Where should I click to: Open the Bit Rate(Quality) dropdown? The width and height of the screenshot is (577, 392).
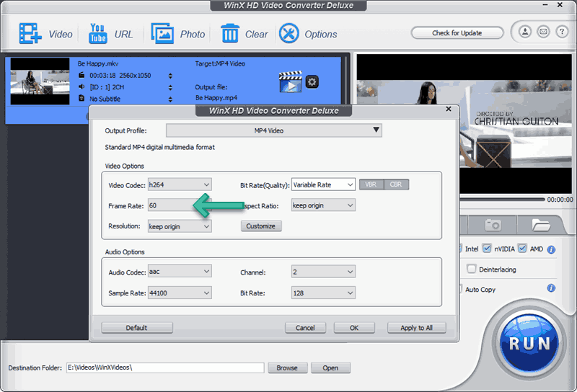323,184
